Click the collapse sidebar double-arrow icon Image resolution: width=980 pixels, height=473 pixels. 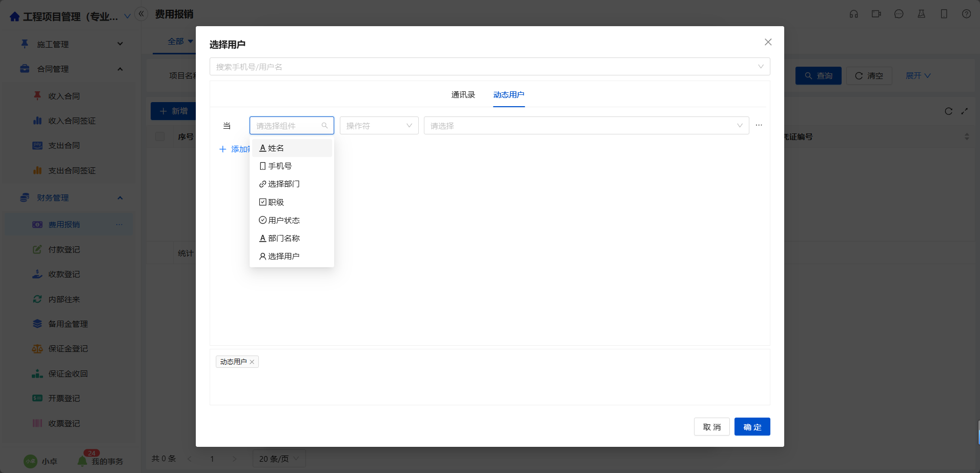tap(141, 14)
